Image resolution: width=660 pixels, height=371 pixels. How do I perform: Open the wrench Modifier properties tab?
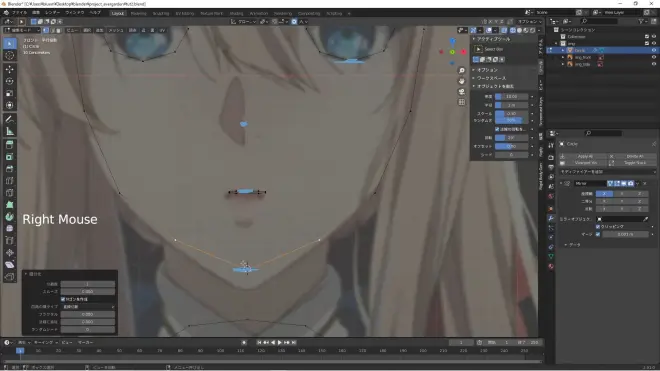pyautogui.click(x=551, y=218)
